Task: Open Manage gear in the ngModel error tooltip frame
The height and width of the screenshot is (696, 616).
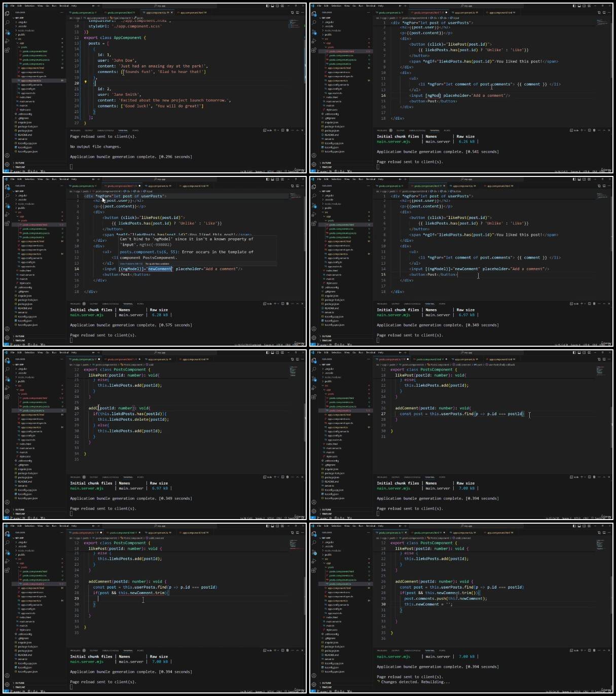Action: [7, 337]
